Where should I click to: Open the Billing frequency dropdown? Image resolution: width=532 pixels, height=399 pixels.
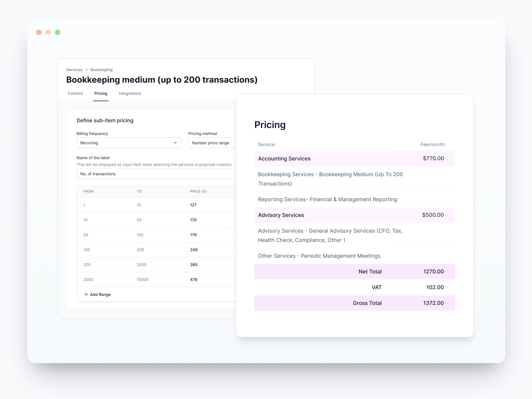point(129,143)
